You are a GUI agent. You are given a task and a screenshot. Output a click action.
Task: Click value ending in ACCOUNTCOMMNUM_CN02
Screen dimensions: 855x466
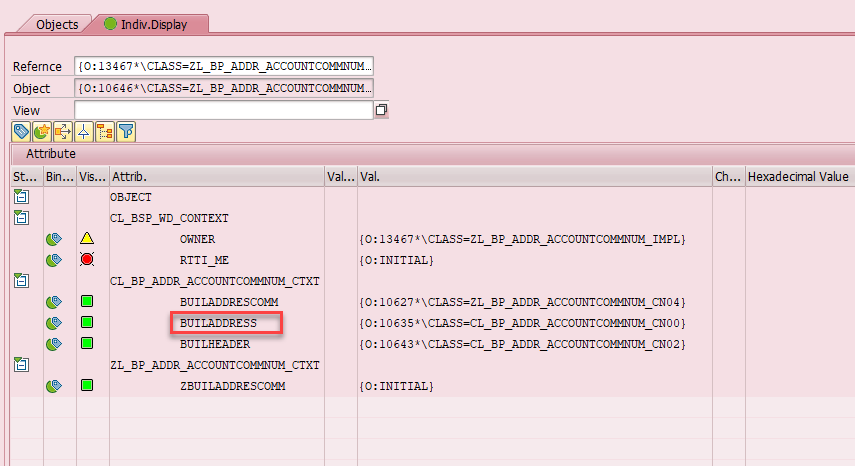tap(522, 344)
